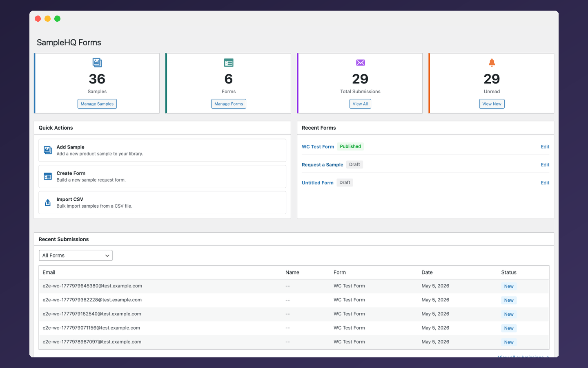
Task: Select the Import CSV quick action card
Action: point(163,203)
